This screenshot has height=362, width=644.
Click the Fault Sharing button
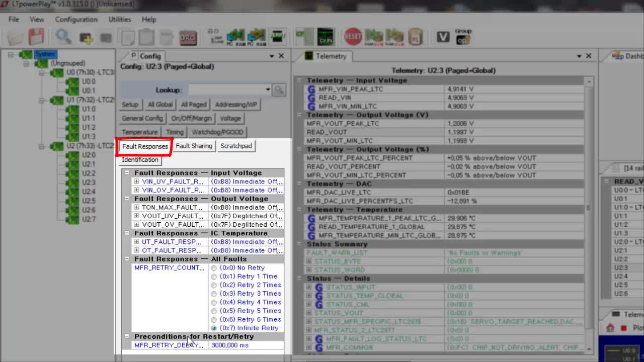pos(194,146)
